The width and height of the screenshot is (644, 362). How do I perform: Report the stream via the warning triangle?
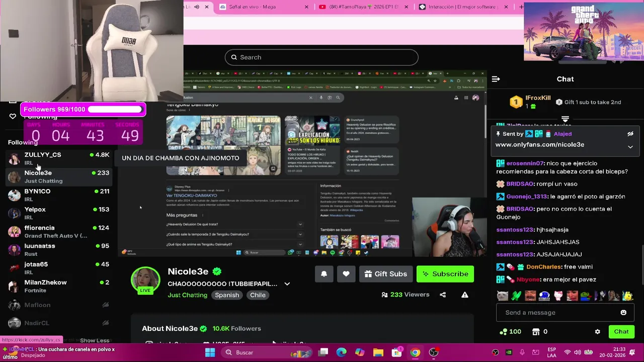(x=465, y=295)
